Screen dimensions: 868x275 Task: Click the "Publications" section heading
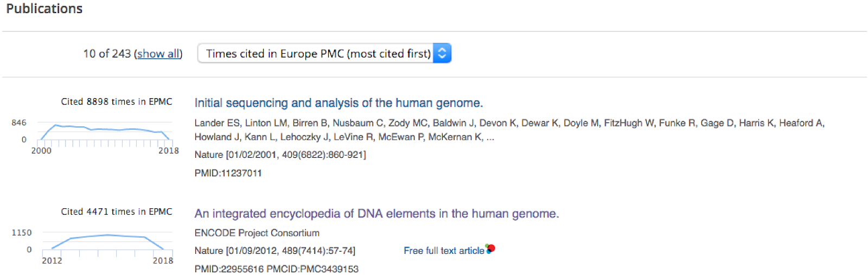(x=44, y=9)
